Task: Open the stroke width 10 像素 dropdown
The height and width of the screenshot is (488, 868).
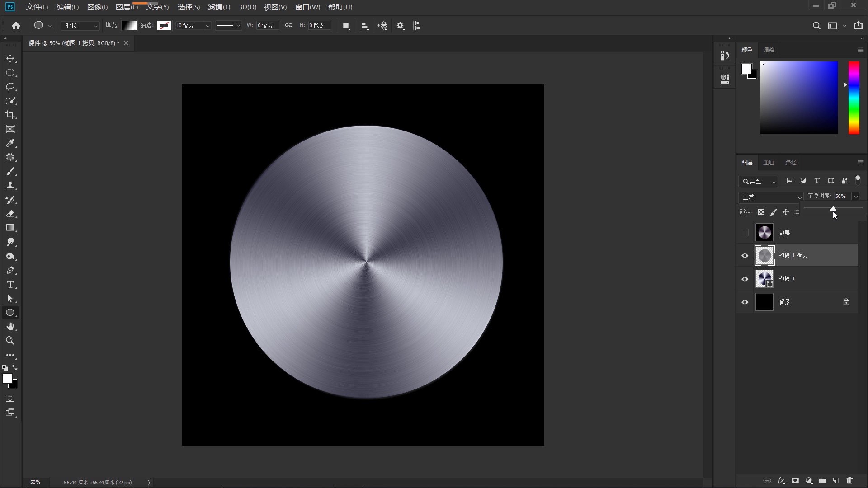Action: pos(208,26)
